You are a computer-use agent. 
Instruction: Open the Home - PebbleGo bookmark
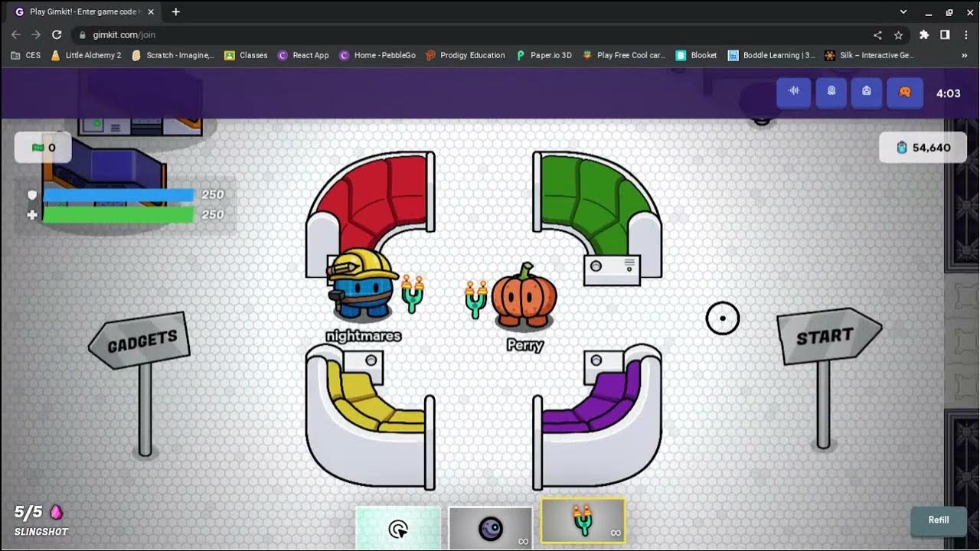tap(377, 55)
